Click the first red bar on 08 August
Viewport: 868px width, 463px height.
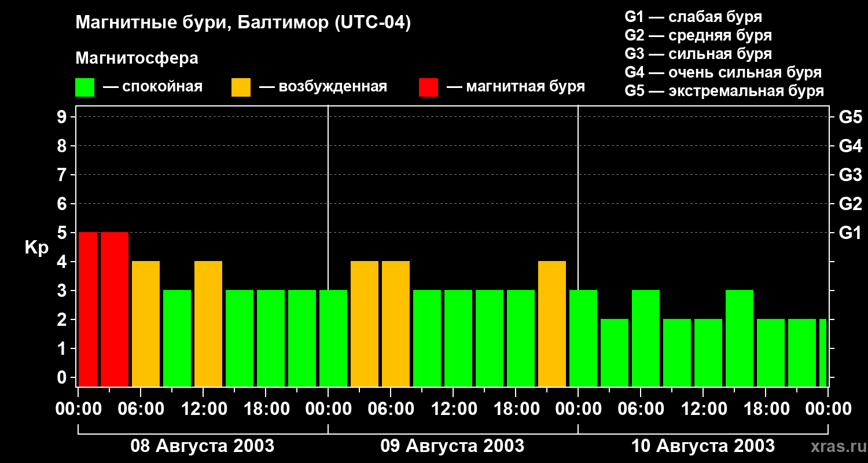88,309
